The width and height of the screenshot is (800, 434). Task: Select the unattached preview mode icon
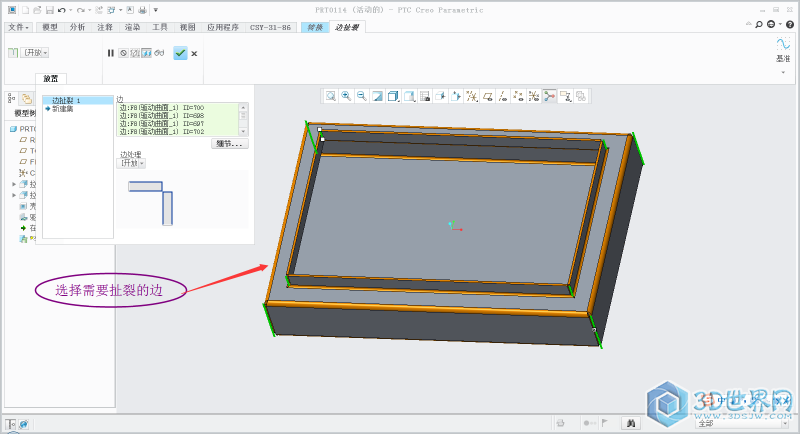pos(135,53)
